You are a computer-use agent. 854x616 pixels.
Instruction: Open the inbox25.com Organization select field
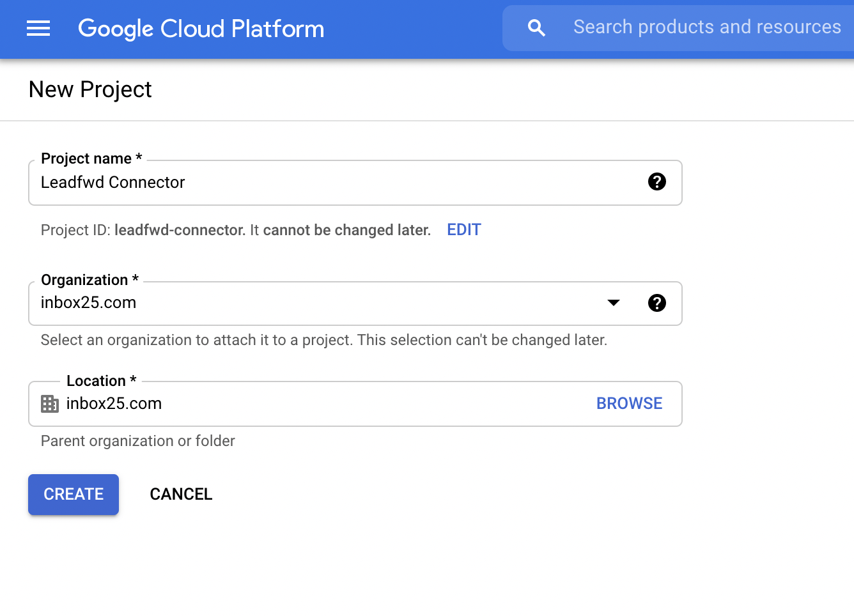(x=355, y=304)
